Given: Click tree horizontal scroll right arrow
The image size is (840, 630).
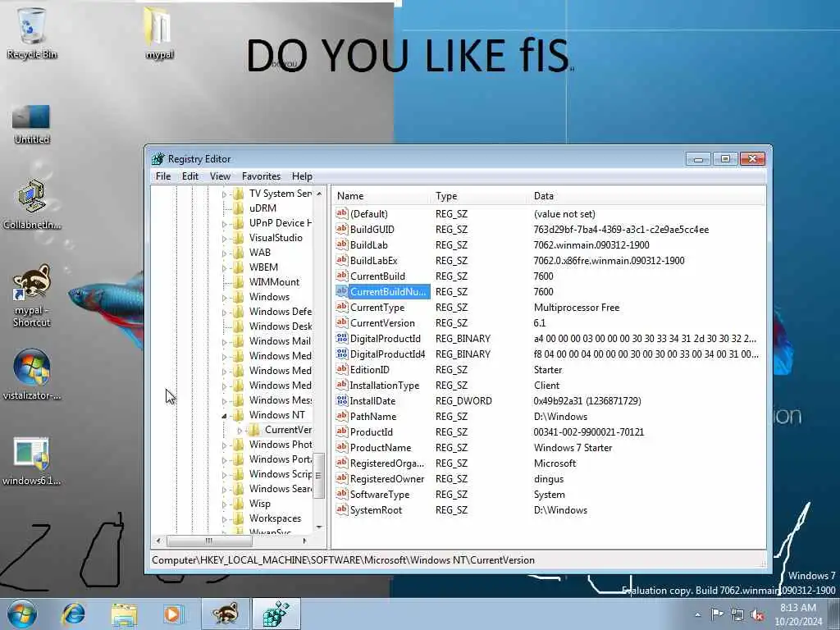Looking at the screenshot, I should 304,541.
